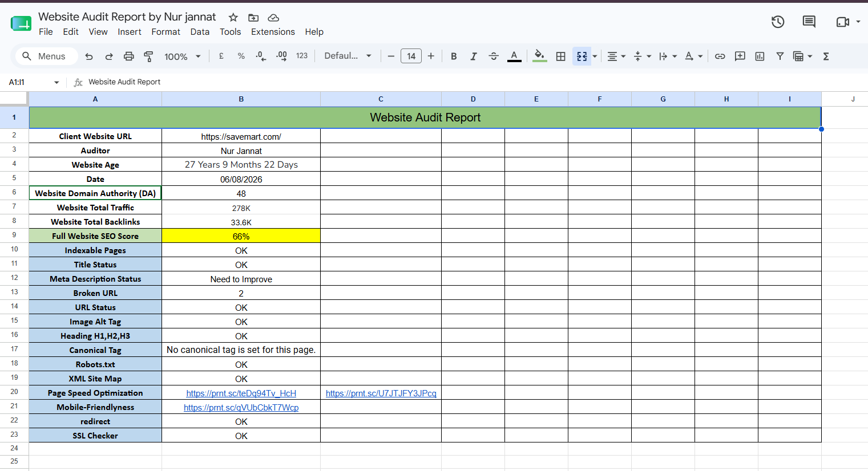Screen dimensions: 868x471
Task: Open the comments history icon
Action: (x=809, y=22)
